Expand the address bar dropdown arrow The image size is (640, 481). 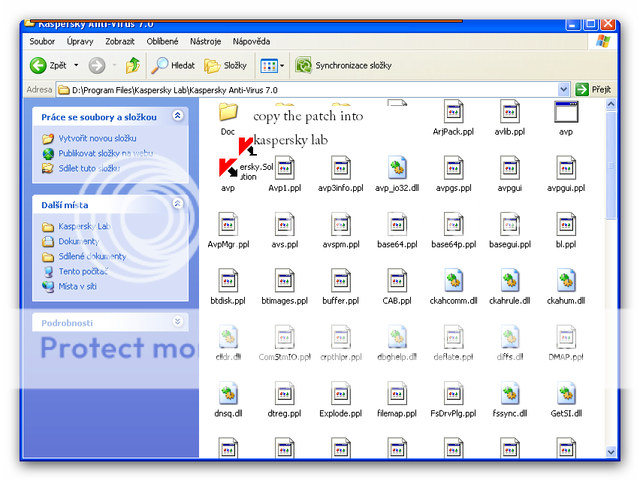tap(563, 89)
